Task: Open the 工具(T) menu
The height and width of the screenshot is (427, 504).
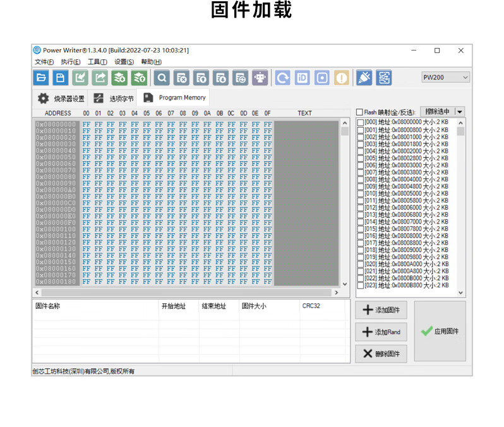Action: [x=97, y=62]
